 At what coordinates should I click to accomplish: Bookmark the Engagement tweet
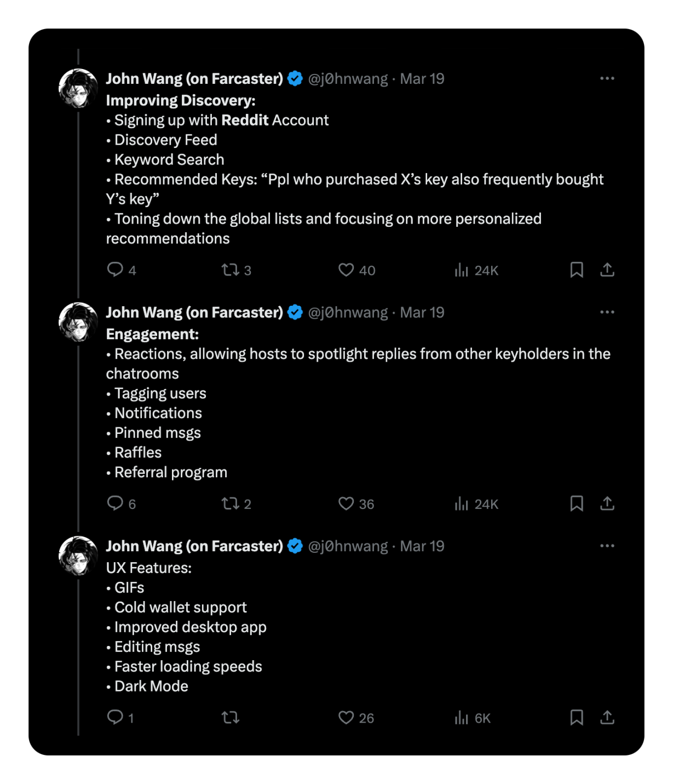click(576, 503)
